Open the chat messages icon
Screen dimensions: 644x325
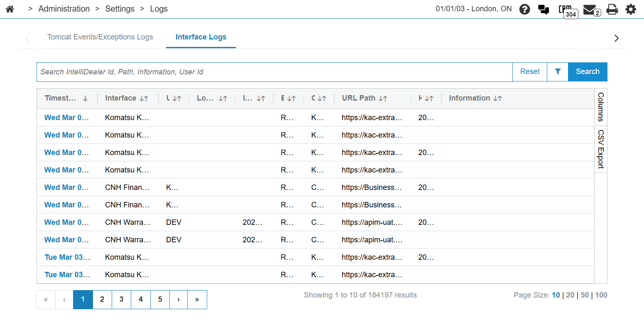(544, 10)
